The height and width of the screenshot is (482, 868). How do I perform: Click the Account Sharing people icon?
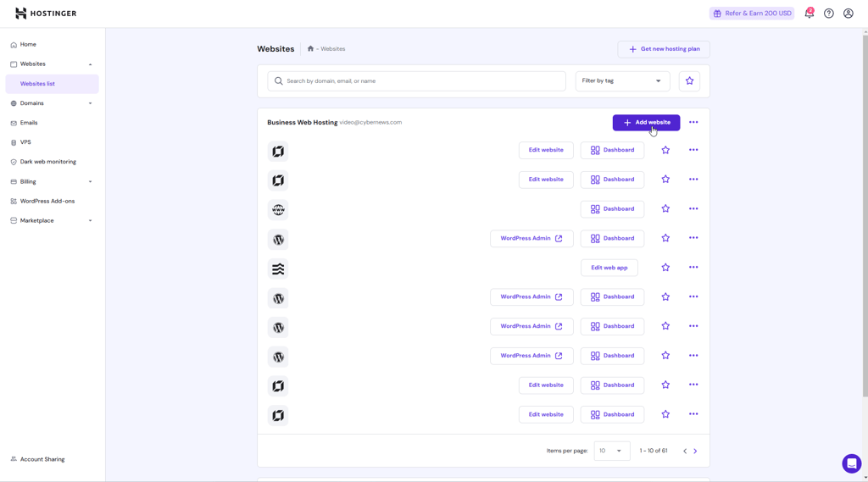coord(14,459)
